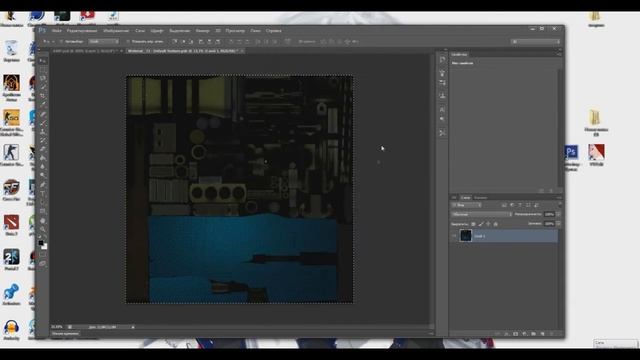Click align top edges in options bar
The image size is (640, 360).
click(174, 42)
